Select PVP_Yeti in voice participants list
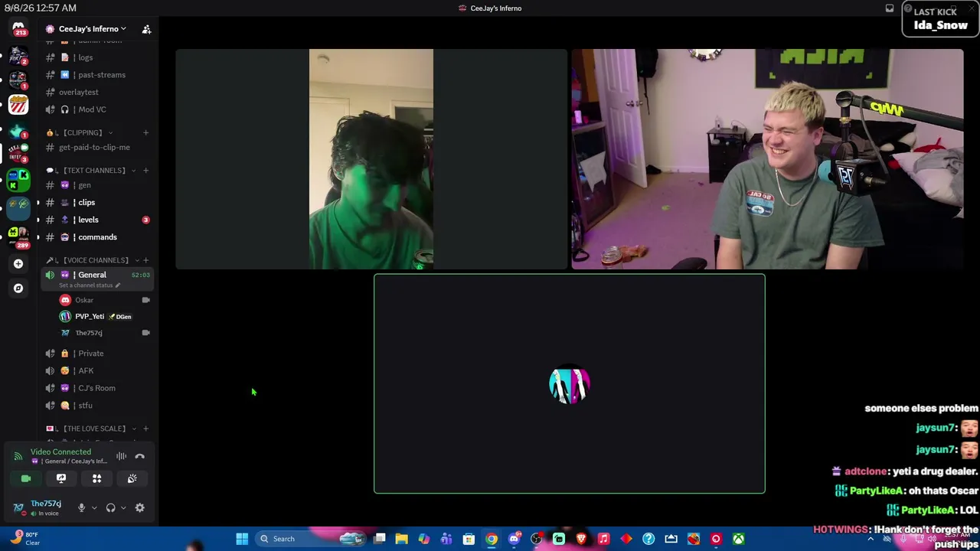Viewport: 980px width, 551px height. (104, 316)
